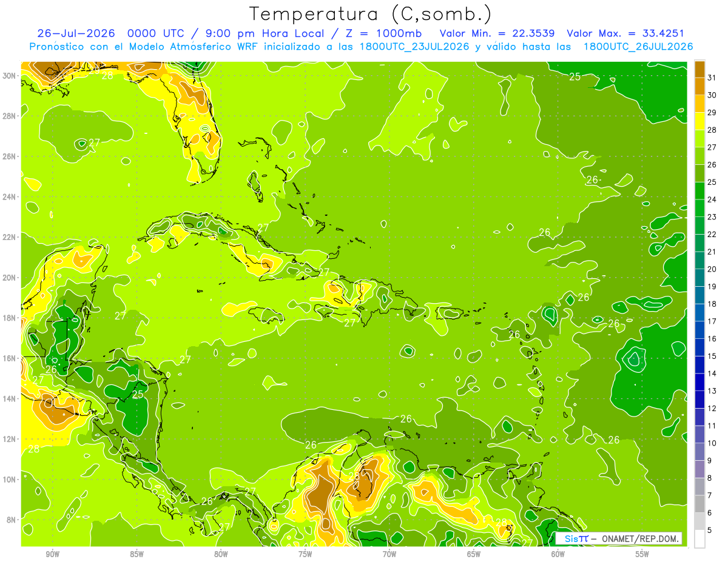The image size is (728, 562).
Task: Click the '70W' longitude axis label
Action: pos(389,554)
